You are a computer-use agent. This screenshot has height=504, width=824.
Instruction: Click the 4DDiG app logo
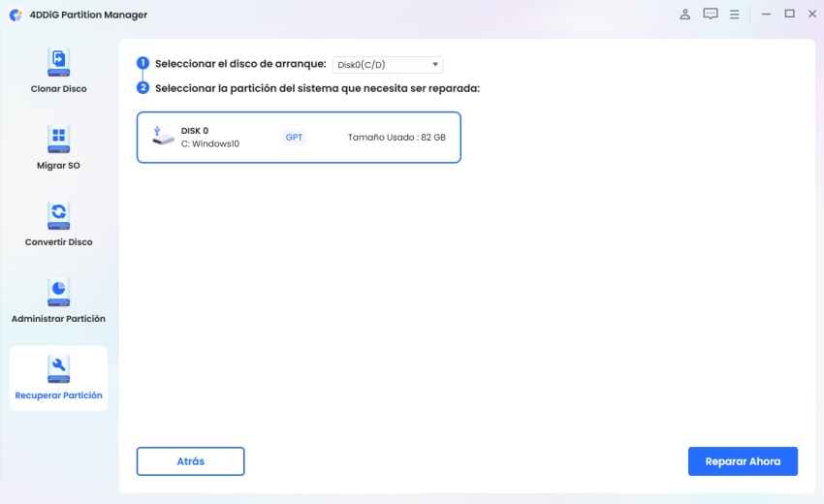[16, 15]
